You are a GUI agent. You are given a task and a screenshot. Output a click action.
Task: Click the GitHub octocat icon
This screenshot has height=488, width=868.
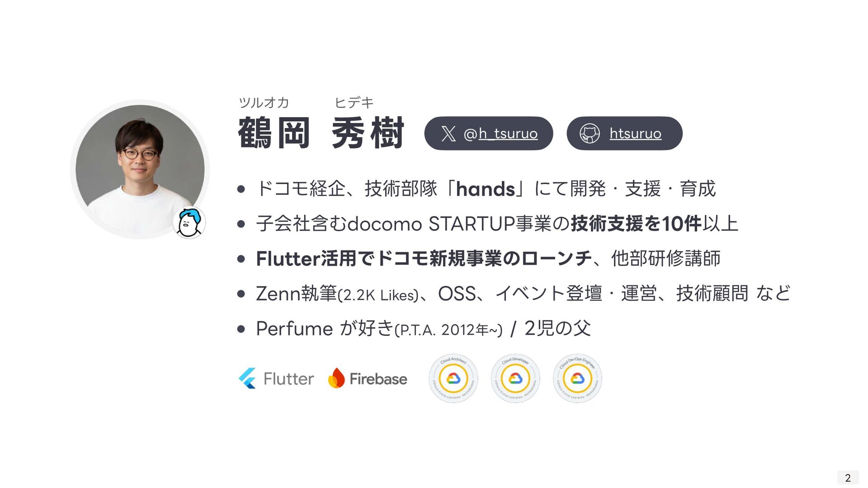(590, 134)
